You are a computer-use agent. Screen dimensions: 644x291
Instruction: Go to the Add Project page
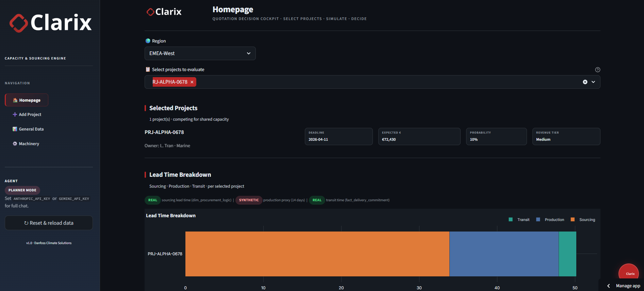tap(27, 115)
